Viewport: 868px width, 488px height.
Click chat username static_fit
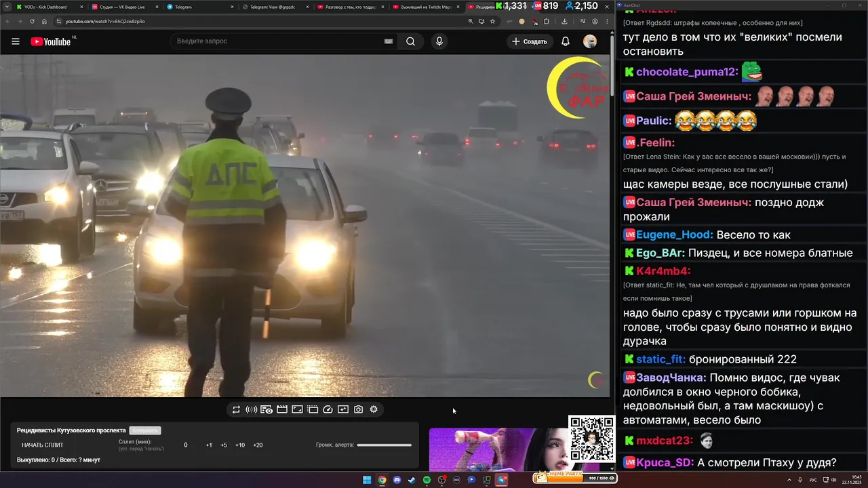click(660, 360)
